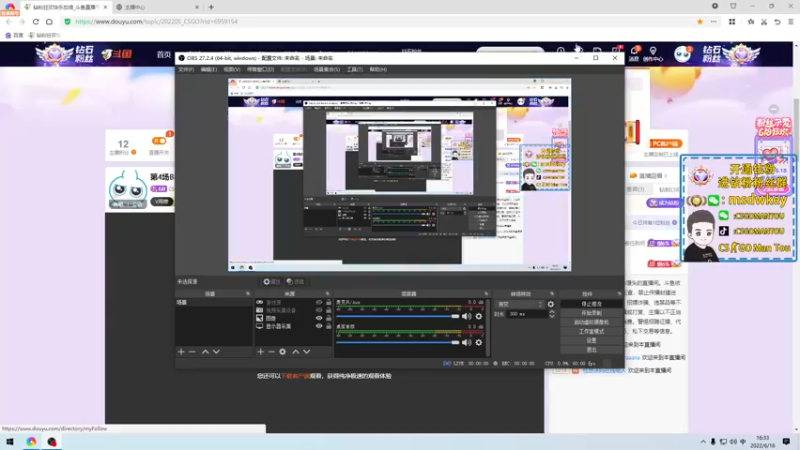Click the 停止推流 stop streaming button
This screenshot has width=800, height=450.
click(591, 304)
